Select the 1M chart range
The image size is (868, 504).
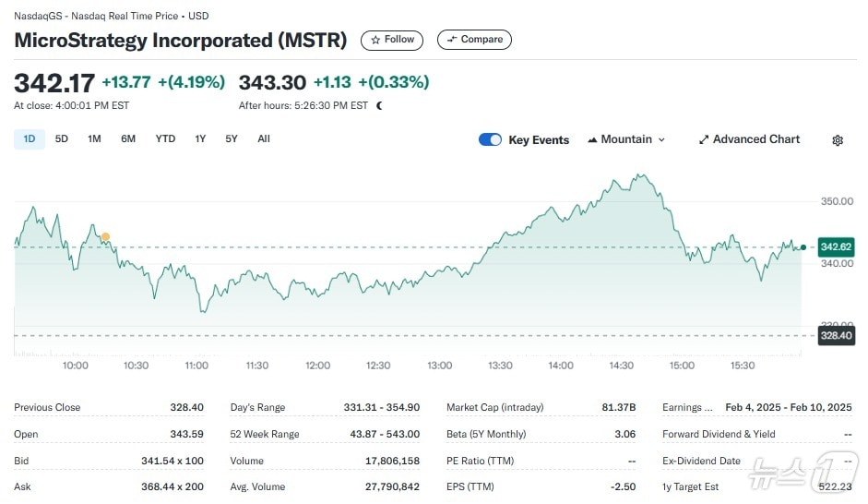coord(94,139)
